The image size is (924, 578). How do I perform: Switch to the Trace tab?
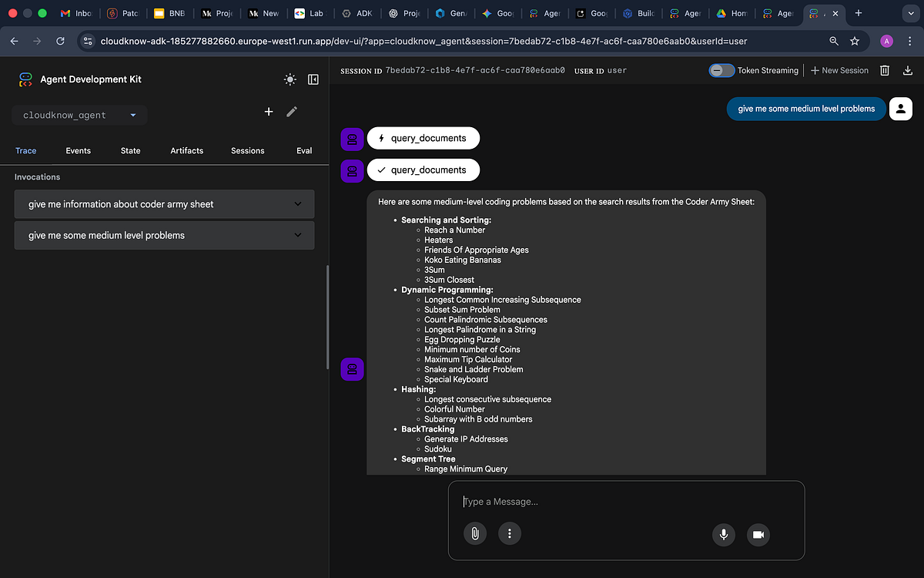26,150
